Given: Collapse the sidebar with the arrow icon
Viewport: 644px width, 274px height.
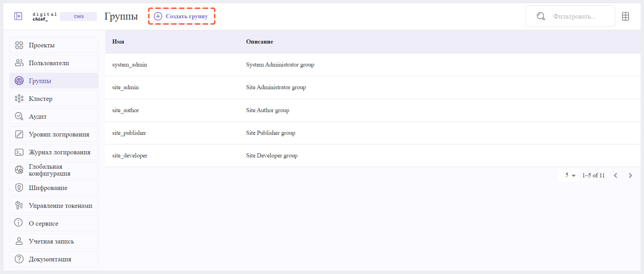Looking at the screenshot, I should (x=18, y=16).
